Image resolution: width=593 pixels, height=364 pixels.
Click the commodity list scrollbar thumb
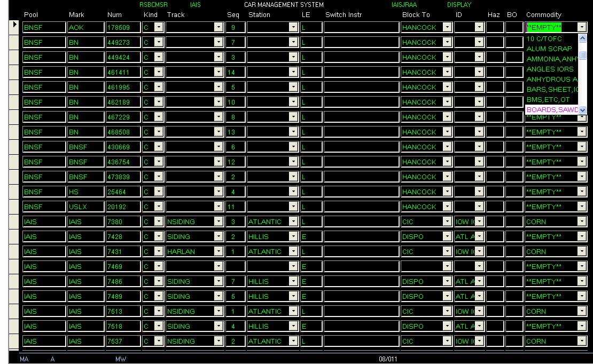(582, 56)
